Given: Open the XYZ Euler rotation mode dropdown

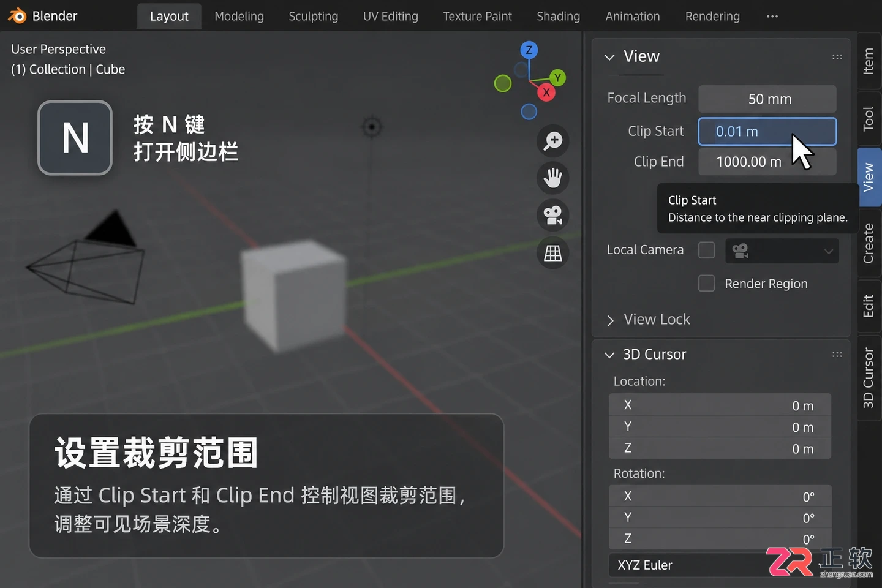Looking at the screenshot, I should point(720,565).
